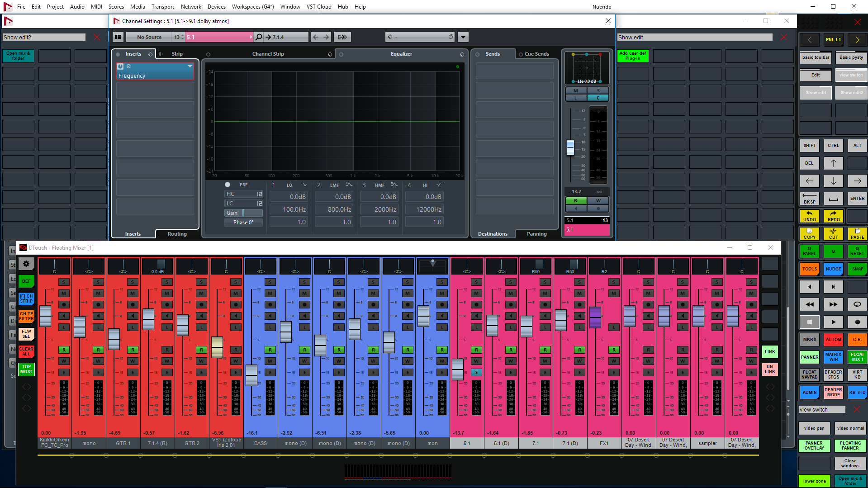
Task: Go to previous panel page arrow
Action: 810,40
